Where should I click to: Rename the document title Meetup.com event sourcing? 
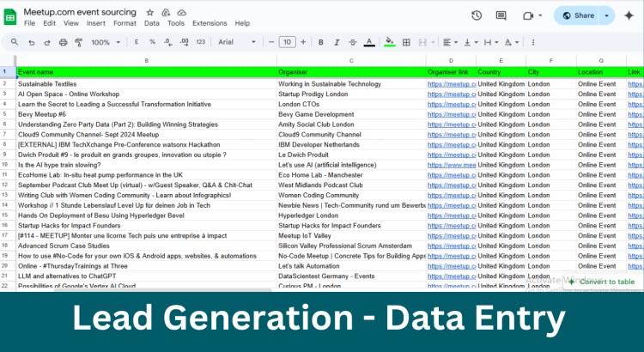coord(80,12)
